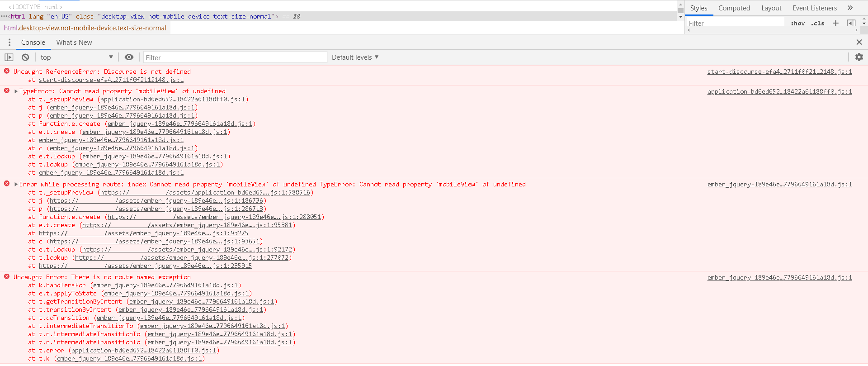Image resolution: width=868 pixels, height=366 pixels.
Task: Focus the Styles Filter field
Action: click(x=736, y=24)
